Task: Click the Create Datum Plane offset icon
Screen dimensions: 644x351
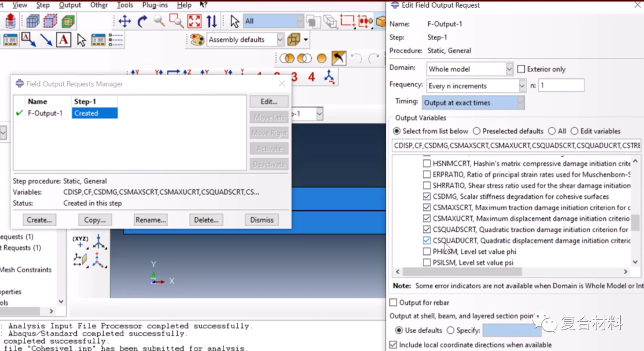Action: click(80, 260)
